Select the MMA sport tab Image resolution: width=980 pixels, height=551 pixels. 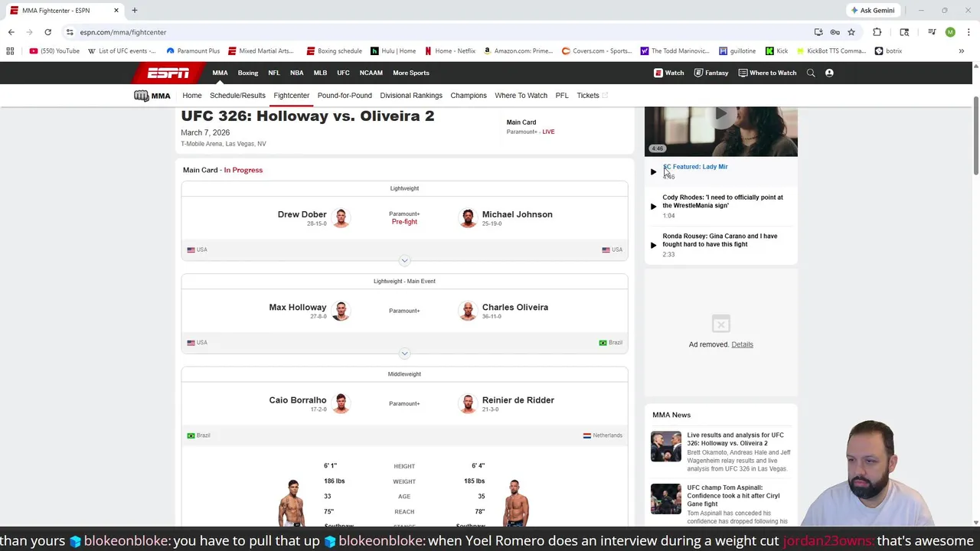[x=220, y=73]
